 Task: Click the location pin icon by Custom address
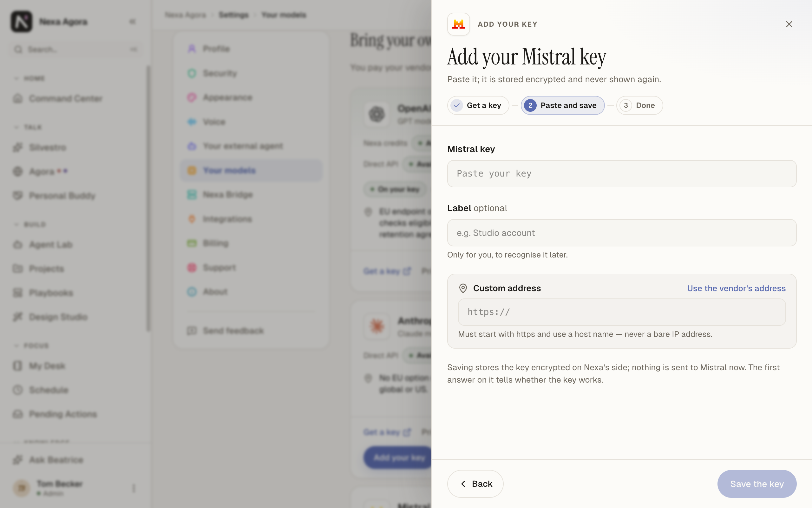click(x=463, y=288)
